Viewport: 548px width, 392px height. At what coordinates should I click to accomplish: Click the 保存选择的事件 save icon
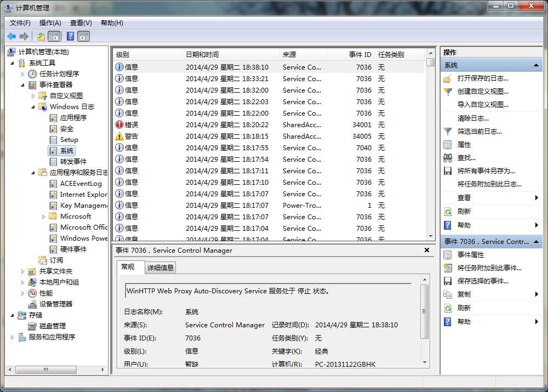448,281
